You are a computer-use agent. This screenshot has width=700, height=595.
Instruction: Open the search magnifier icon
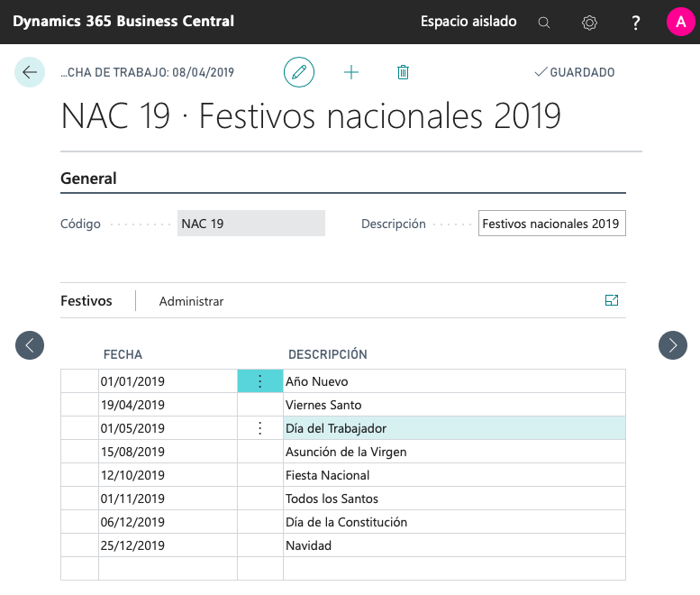tap(544, 23)
